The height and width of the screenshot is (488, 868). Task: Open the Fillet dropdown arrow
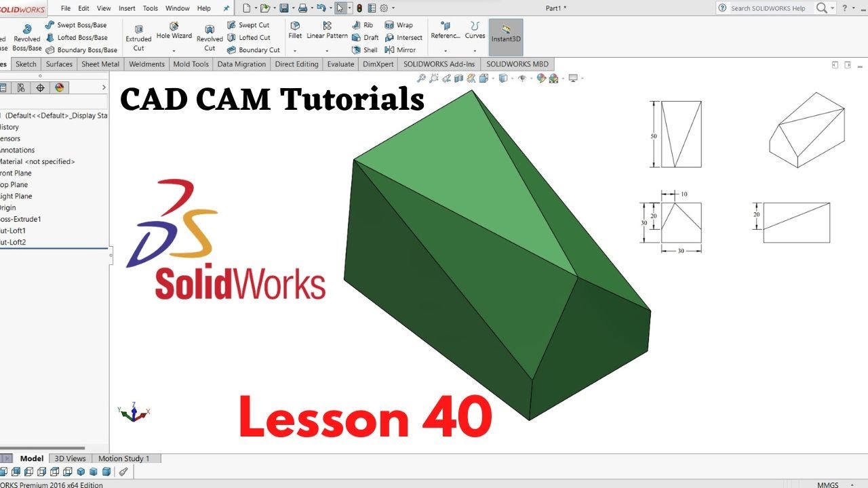(x=295, y=51)
